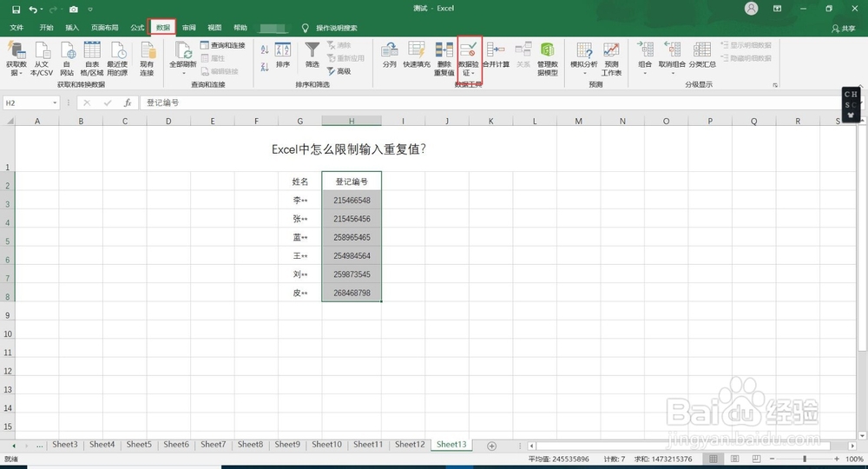The width and height of the screenshot is (868, 469).
Task: Toggle the Filter (筛选) funnel
Action: pos(312,55)
